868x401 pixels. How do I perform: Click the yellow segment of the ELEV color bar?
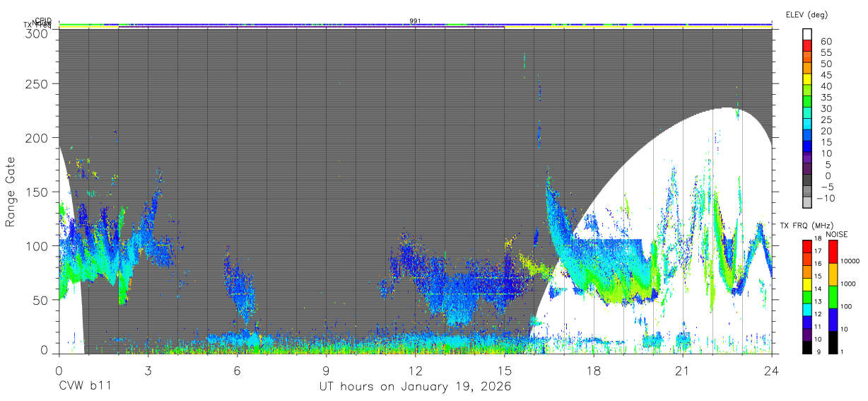pos(808,79)
